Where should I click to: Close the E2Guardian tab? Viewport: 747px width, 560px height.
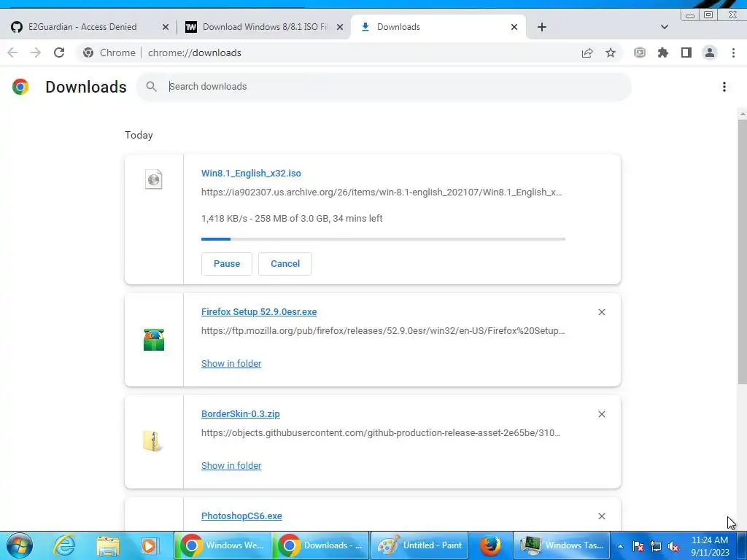[166, 27]
